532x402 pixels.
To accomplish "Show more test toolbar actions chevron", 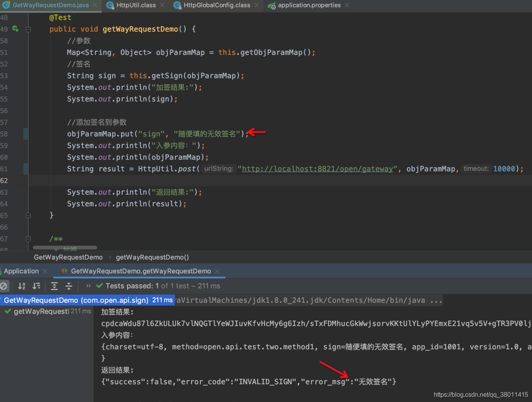I will click(x=89, y=286).
